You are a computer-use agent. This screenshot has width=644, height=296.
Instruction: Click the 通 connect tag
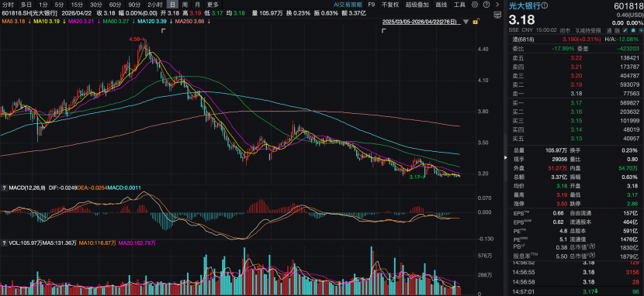tap(609, 30)
